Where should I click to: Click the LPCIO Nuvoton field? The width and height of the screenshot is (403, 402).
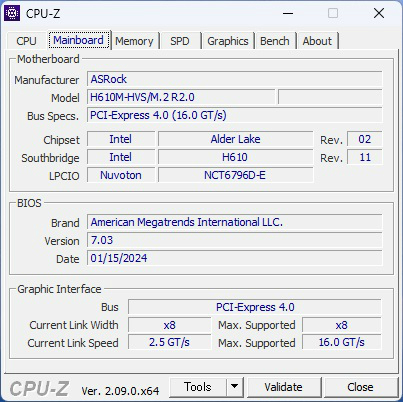(121, 175)
